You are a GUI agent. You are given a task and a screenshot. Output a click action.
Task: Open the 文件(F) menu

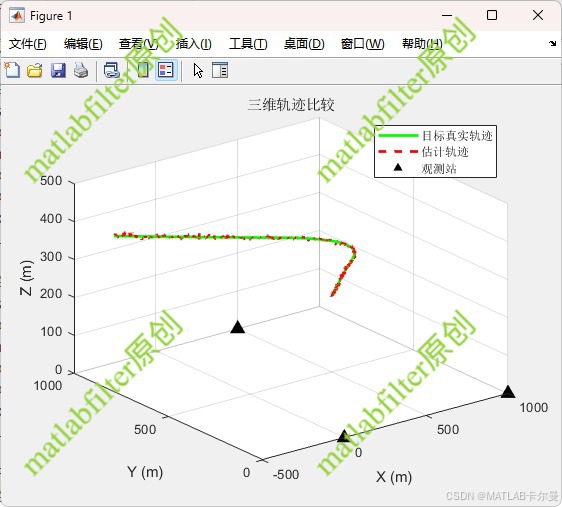point(28,44)
